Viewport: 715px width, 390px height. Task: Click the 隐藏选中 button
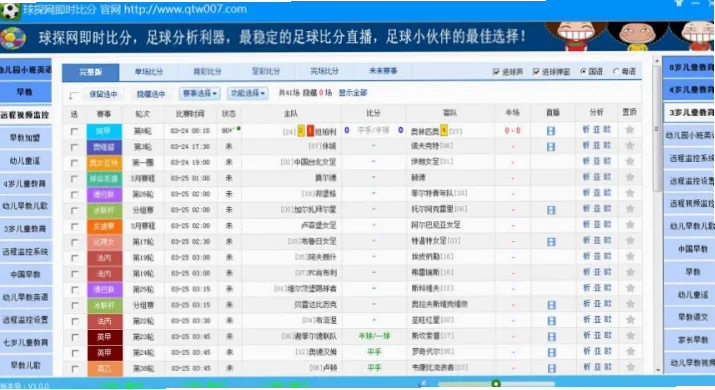pos(151,94)
